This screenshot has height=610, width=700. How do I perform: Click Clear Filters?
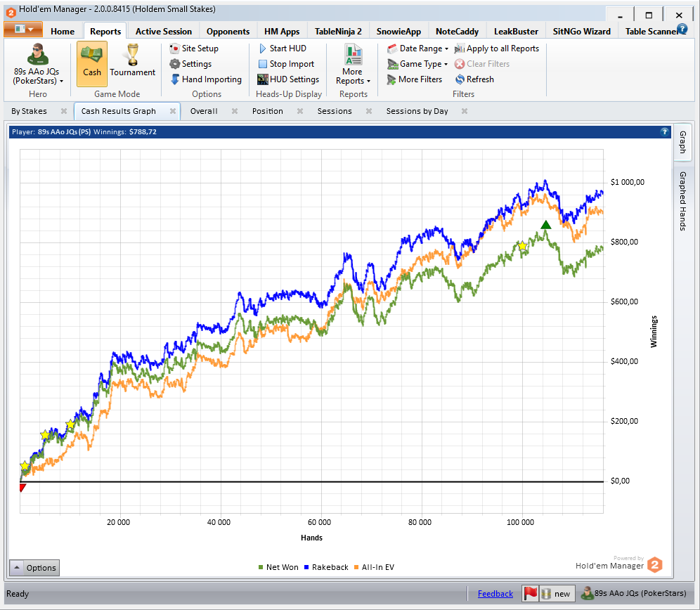[x=482, y=64]
